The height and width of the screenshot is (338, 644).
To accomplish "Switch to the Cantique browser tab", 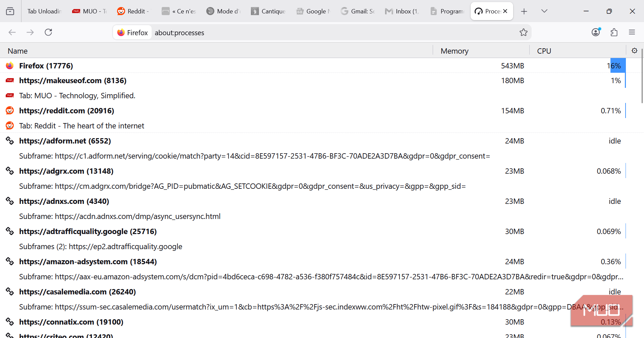I will click(268, 11).
